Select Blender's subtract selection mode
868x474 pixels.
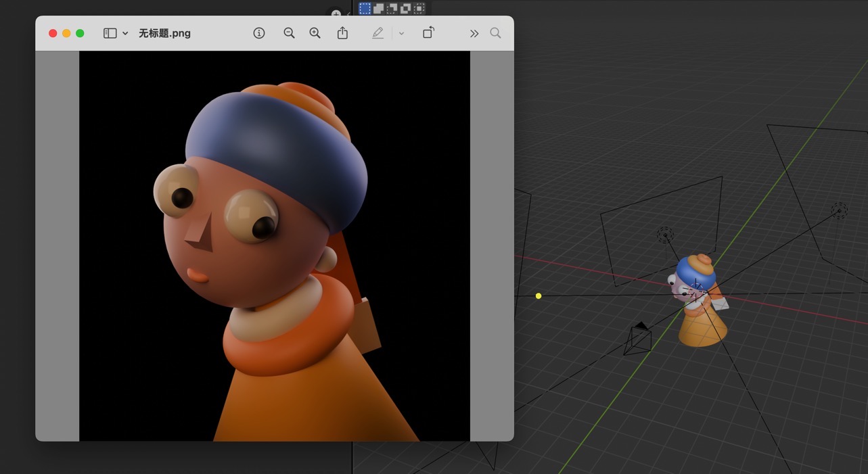[392, 8]
